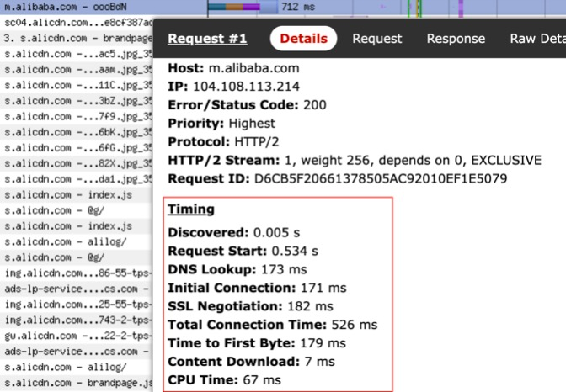This screenshot has width=571, height=392.
Task: Click the SSL Negotiation: 182 ms line
Action: (x=250, y=306)
